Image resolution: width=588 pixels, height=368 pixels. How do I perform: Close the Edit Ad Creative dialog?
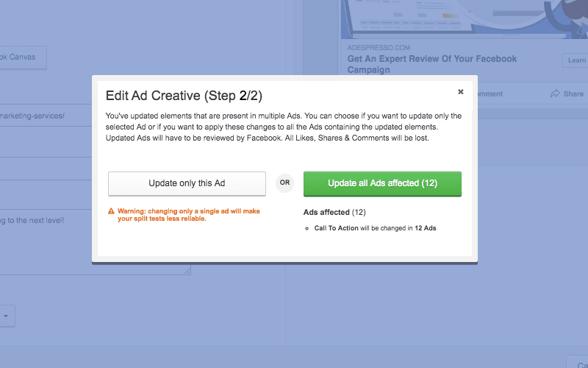click(x=461, y=92)
